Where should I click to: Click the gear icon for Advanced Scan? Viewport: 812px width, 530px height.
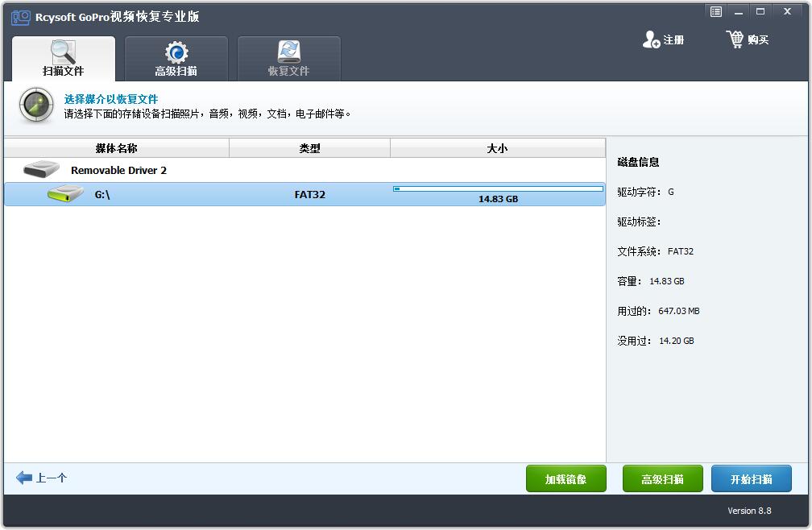click(x=176, y=52)
